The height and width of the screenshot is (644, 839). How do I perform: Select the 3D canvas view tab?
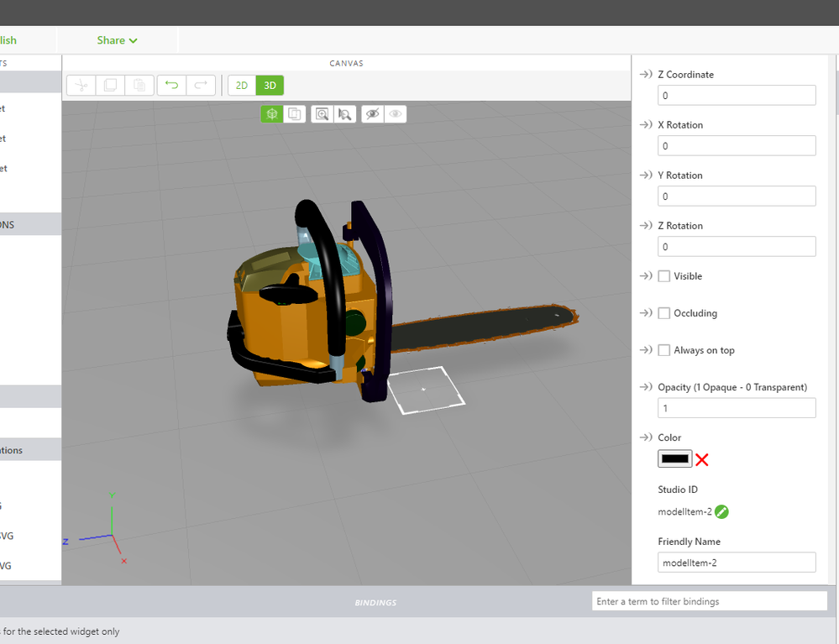click(x=270, y=85)
